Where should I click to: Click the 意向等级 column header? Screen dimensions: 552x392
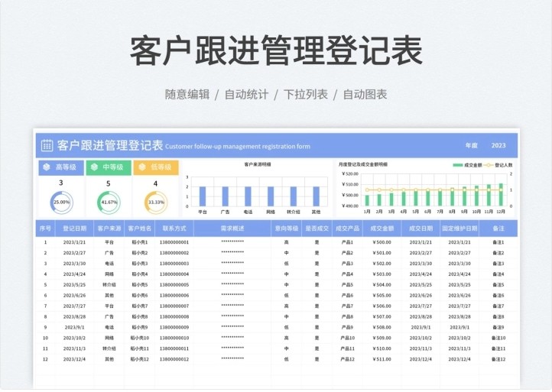tap(287, 228)
